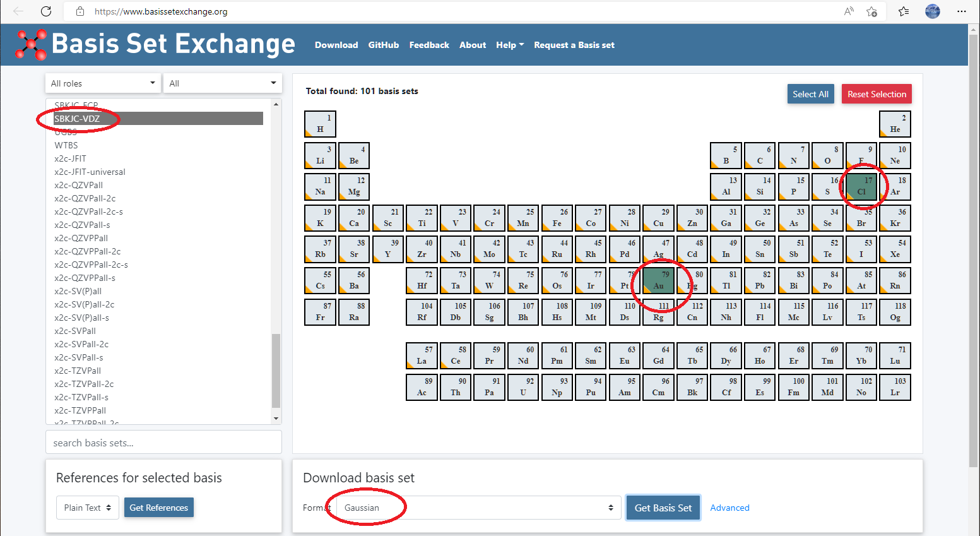Click the site info lock icon

click(80, 11)
